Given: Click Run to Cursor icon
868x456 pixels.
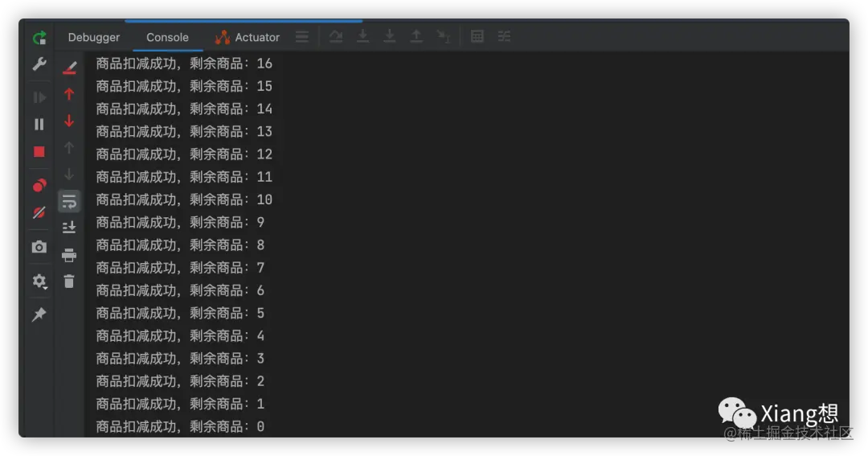Looking at the screenshot, I should click(x=444, y=36).
